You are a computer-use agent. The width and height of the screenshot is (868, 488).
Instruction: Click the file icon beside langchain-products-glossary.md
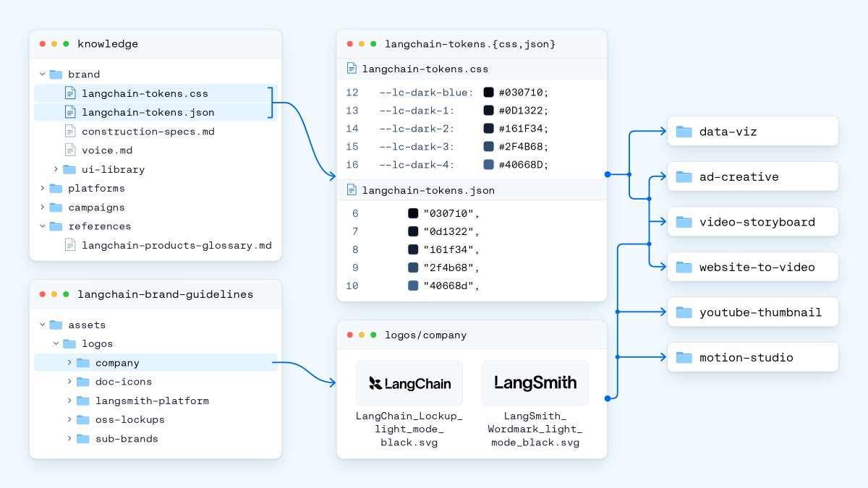tap(70, 245)
